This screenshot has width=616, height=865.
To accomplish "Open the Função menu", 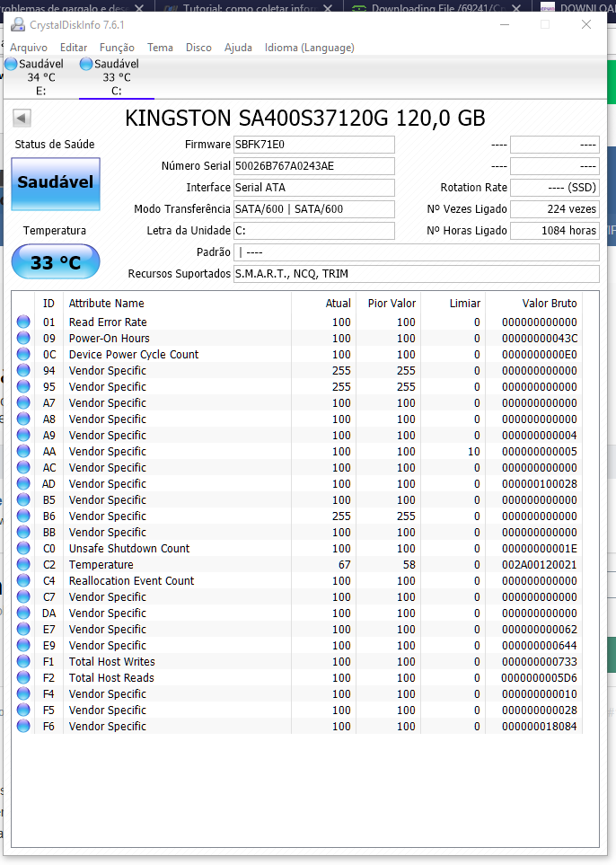I will [x=117, y=48].
